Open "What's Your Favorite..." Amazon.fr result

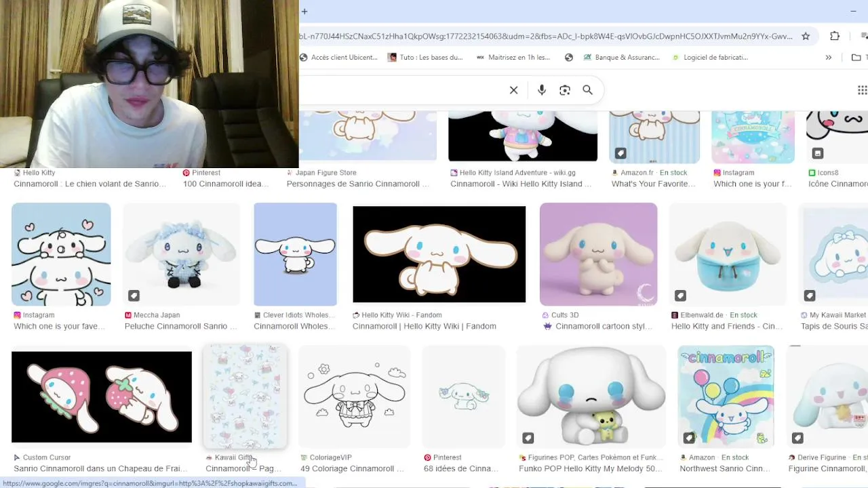click(654, 184)
